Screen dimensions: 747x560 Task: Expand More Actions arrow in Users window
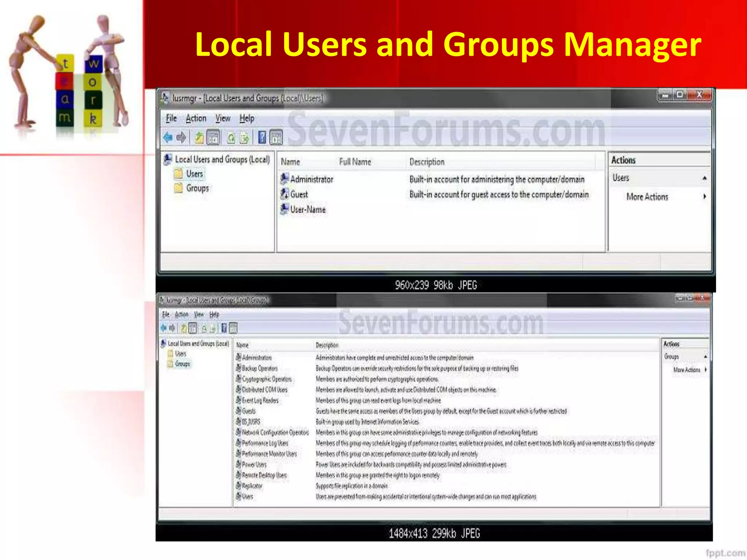click(x=704, y=197)
